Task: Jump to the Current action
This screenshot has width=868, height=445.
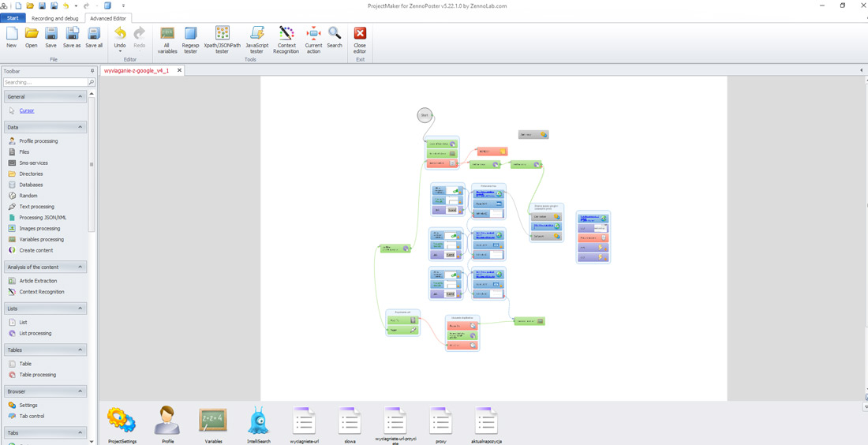Action: [x=314, y=39]
